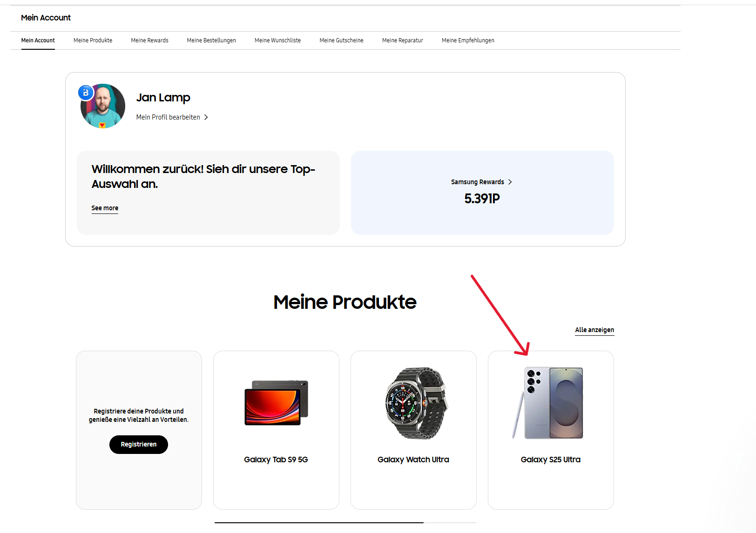Image resolution: width=756 pixels, height=533 pixels.
Task: Open Galaxy Tab S9 5G product image
Action: coord(276,403)
